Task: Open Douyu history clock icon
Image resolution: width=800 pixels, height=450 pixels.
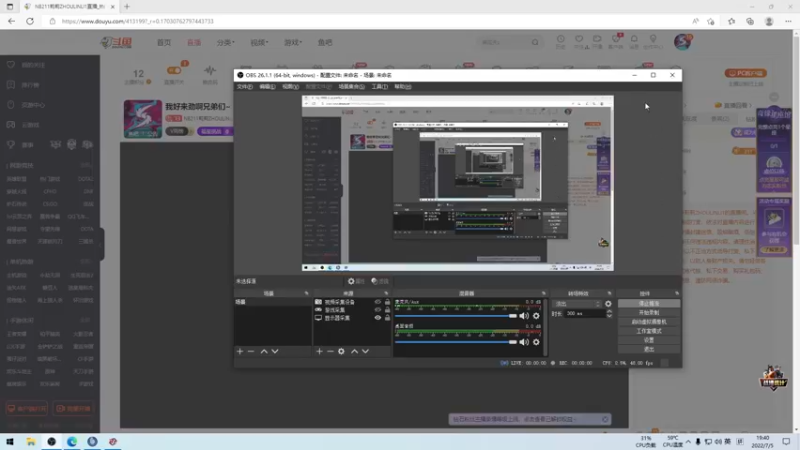Action: [560, 39]
